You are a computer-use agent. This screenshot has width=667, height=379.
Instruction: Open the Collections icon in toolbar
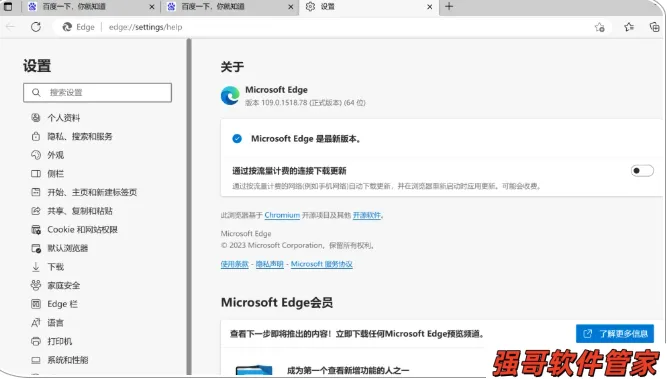[654, 27]
